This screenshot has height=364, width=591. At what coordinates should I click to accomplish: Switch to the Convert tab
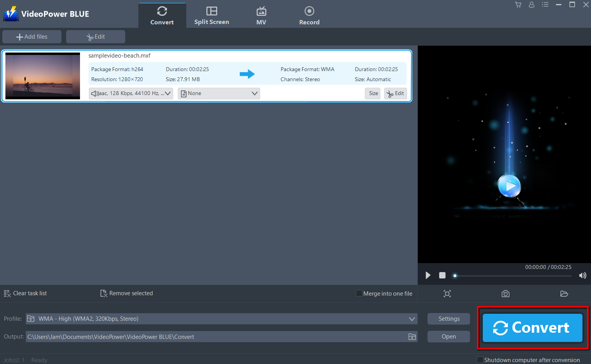click(x=162, y=15)
